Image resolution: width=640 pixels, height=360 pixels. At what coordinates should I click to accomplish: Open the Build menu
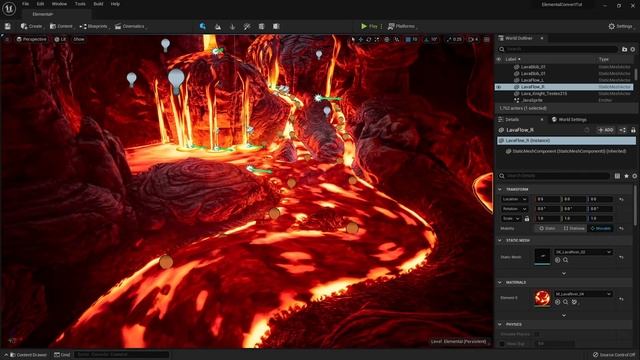(x=98, y=4)
